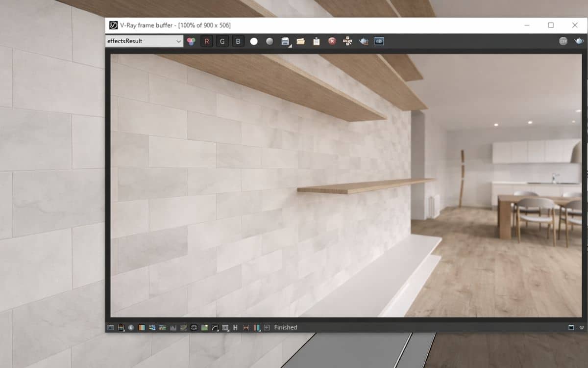Expand the double-chevron at bottom right

tap(582, 327)
